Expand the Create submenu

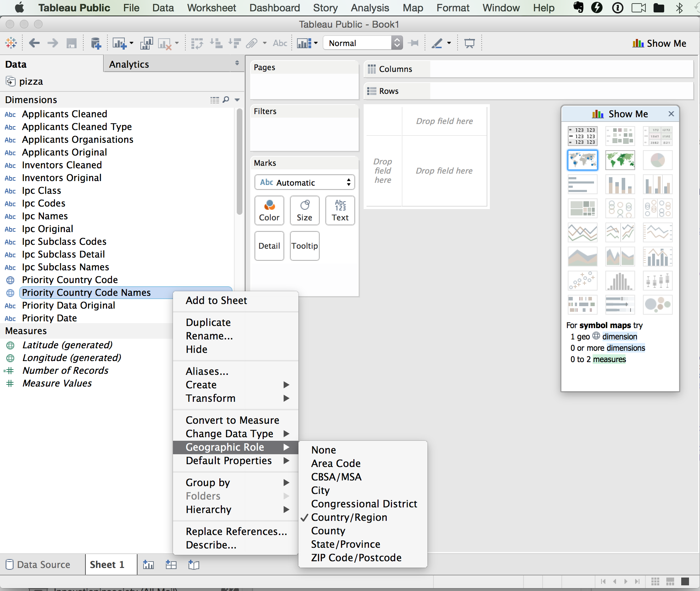235,385
